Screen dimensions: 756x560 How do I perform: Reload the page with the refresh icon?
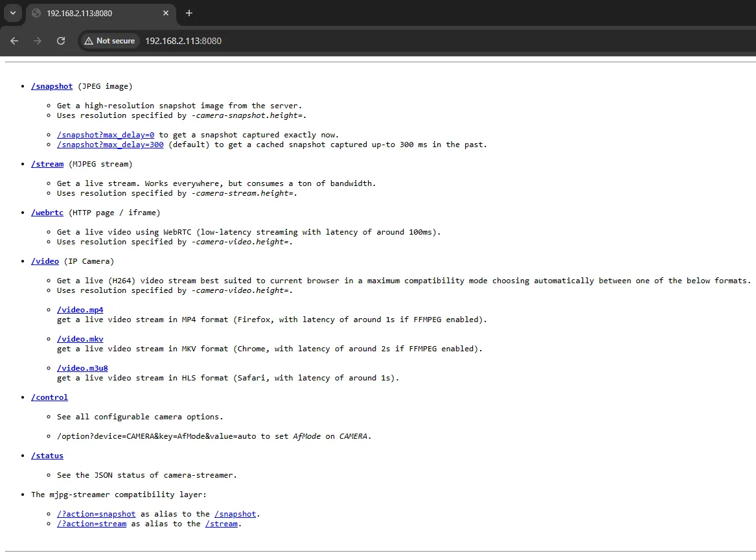[x=61, y=41]
